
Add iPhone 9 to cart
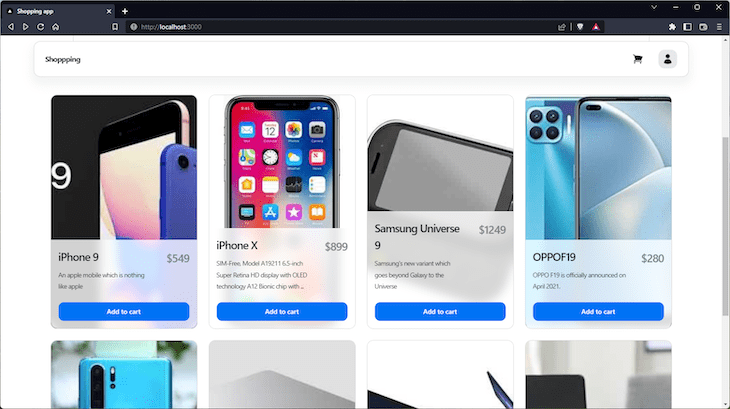pos(124,312)
